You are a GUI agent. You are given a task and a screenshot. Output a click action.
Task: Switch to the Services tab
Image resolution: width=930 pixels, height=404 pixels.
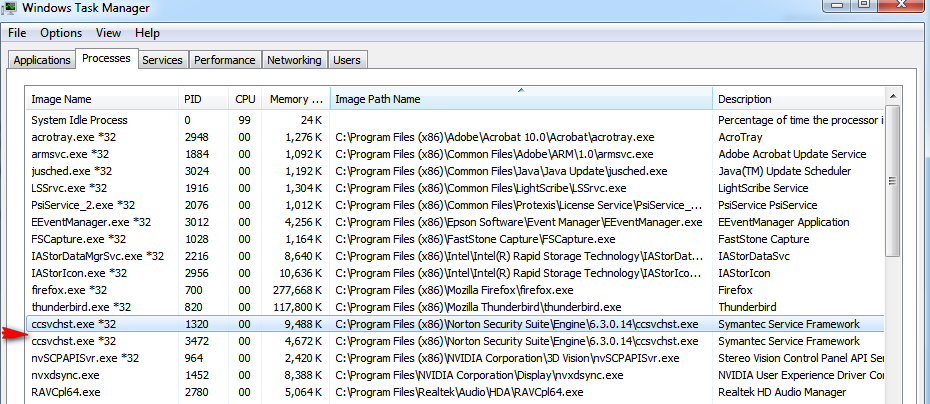tap(162, 60)
